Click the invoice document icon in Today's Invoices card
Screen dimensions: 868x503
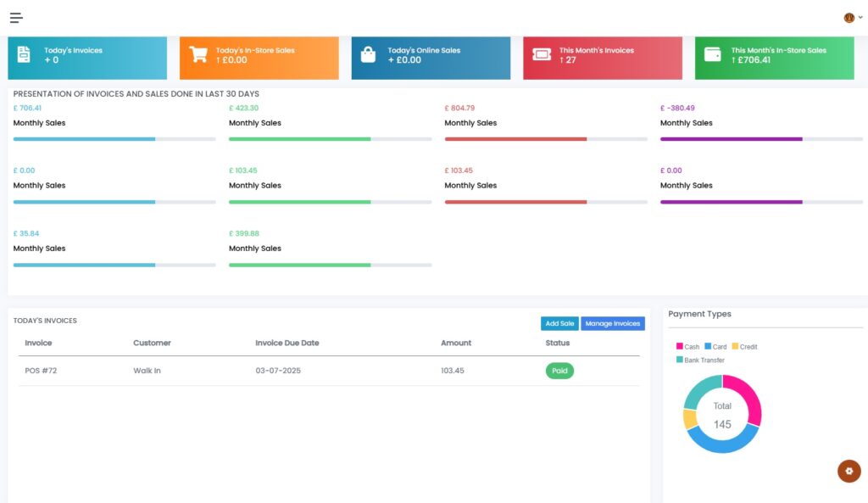coord(24,55)
